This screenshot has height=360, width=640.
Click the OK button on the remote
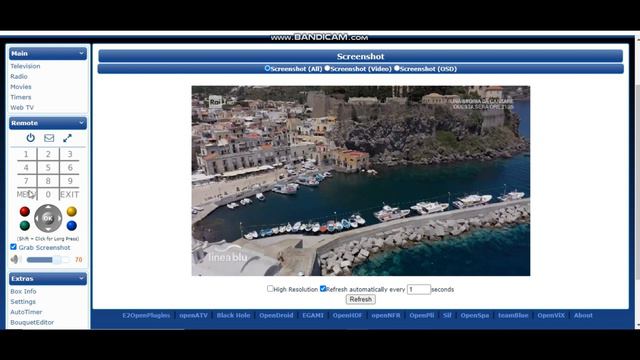48,218
